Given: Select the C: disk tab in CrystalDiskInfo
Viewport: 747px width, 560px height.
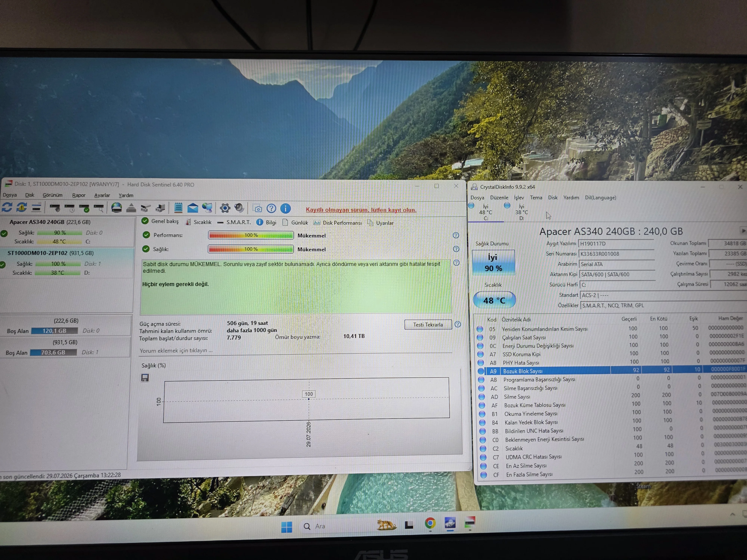Looking at the screenshot, I should pyautogui.click(x=485, y=212).
